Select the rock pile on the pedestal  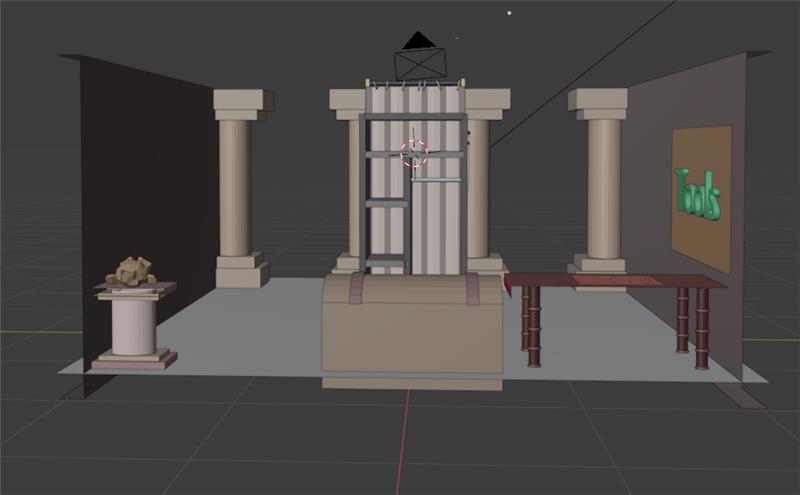pos(132,271)
